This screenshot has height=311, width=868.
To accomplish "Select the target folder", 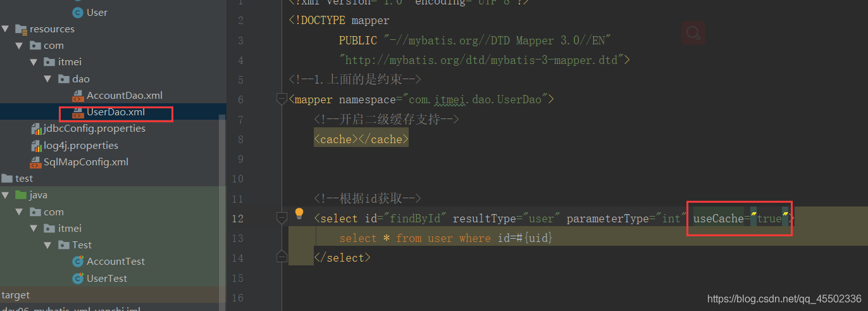I will tap(16, 295).
